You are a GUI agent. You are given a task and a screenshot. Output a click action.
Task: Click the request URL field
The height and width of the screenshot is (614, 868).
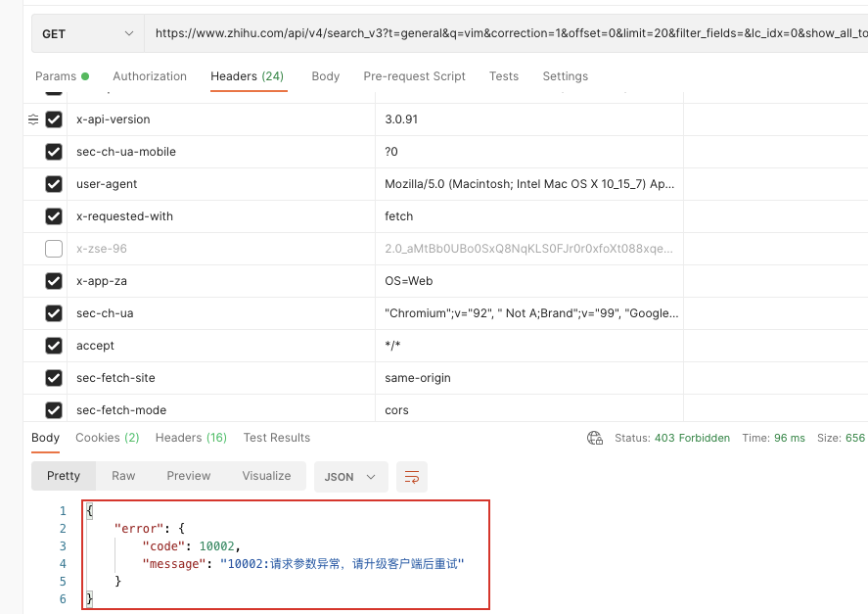tap(506, 34)
